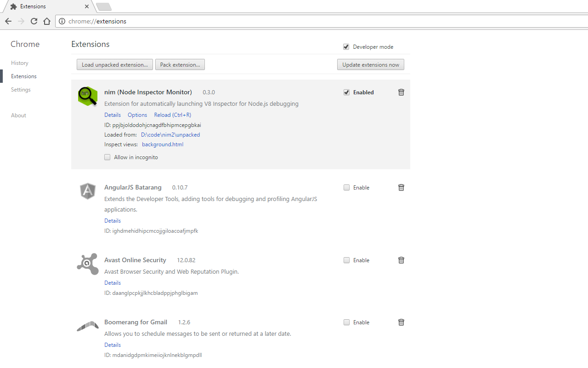Open Settings in the Chrome sidebar
588x368 pixels.
point(21,90)
